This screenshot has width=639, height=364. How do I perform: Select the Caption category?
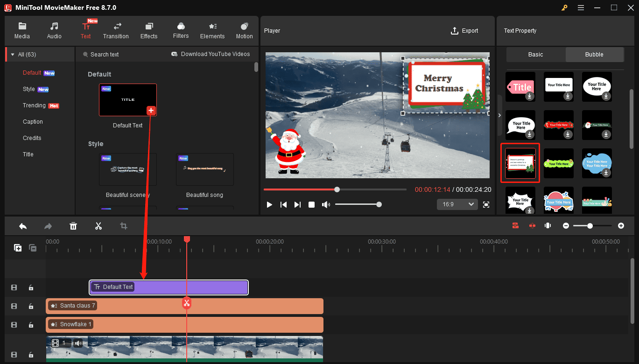tap(33, 122)
